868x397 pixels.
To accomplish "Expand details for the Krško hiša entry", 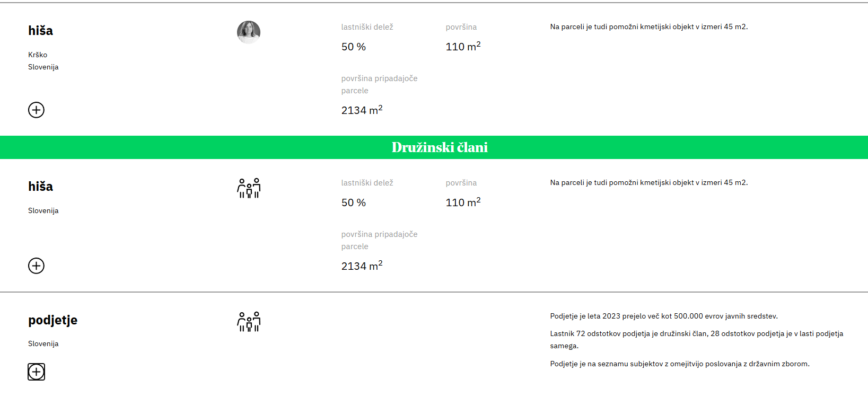I will click(36, 110).
